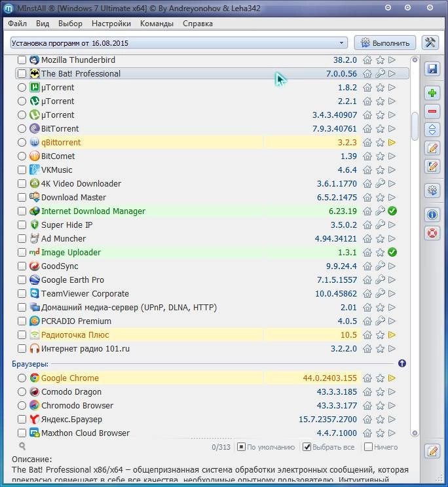Click star icon for BitComet
448x487 pixels.
[380, 156]
